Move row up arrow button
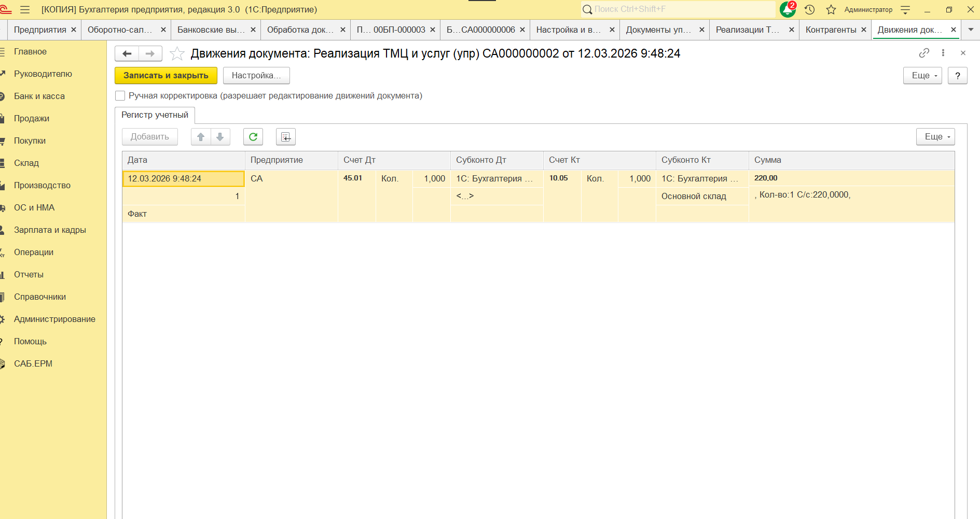The width and height of the screenshot is (980, 519). tap(201, 137)
